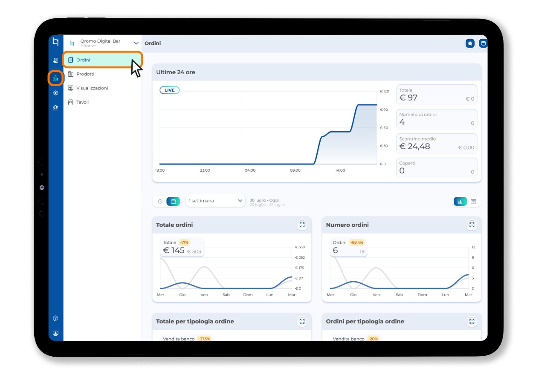Click the Qromo logo in the sidebar

click(x=55, y=42)
